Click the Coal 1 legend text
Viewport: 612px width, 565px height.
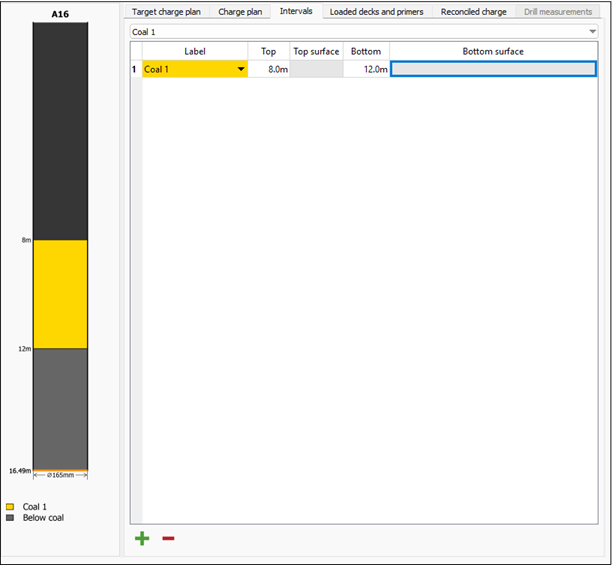[x=35, y=506]
